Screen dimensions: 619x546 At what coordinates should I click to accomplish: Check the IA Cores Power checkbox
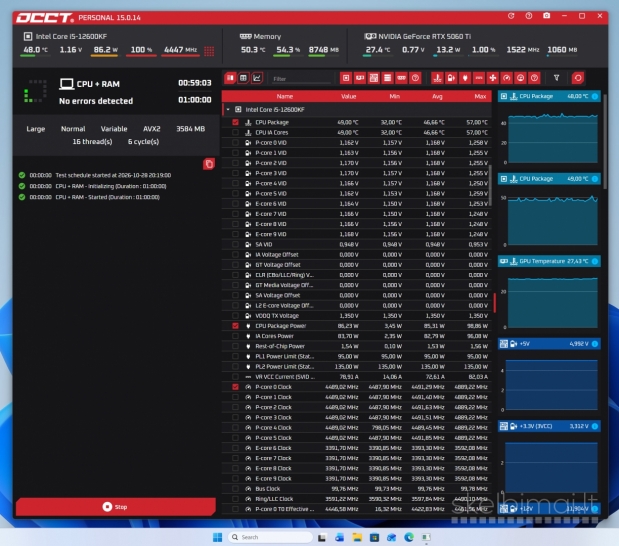coord(236,336)
